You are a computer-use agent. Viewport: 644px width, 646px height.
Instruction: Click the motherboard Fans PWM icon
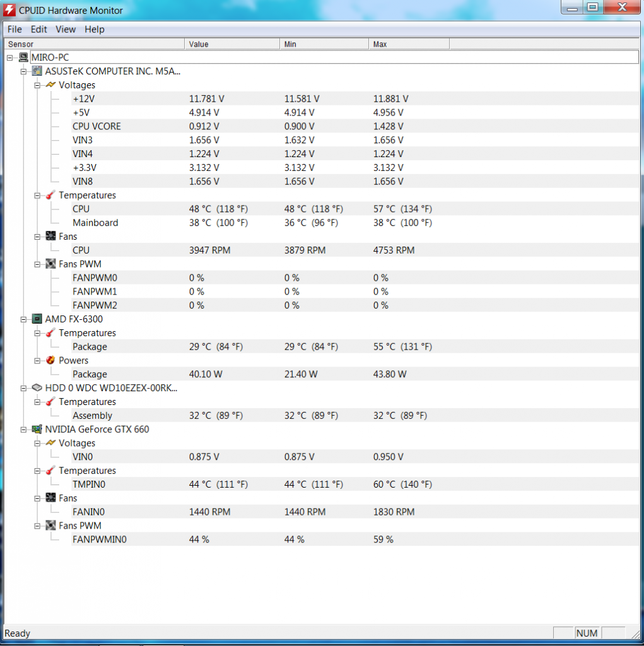[50, 264]
